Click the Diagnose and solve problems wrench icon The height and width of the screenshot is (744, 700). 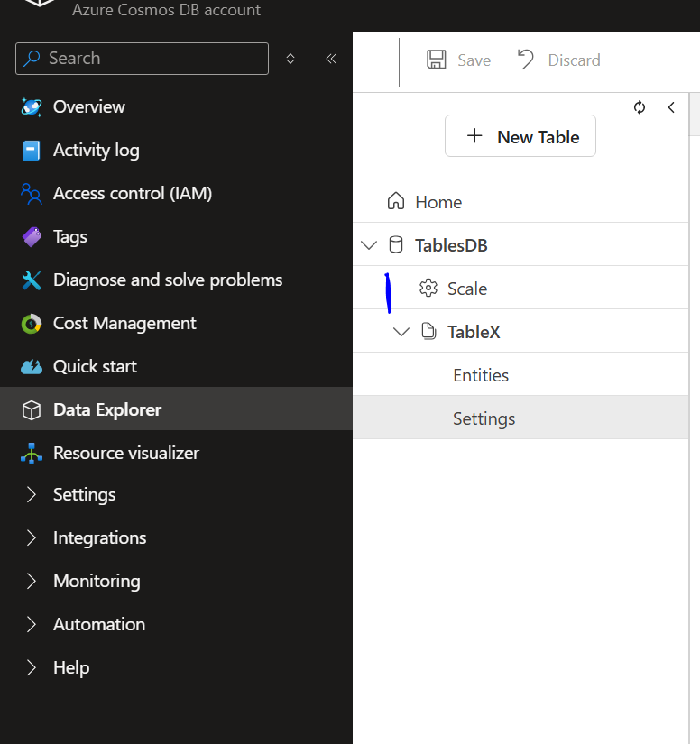click(32, 280)
